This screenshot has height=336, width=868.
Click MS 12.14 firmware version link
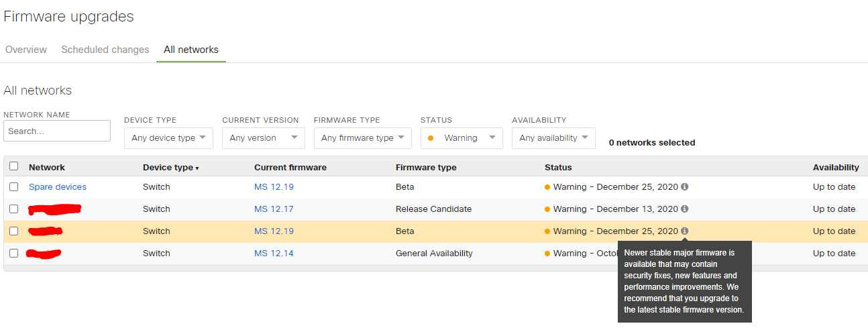click(x=274, y=254)
